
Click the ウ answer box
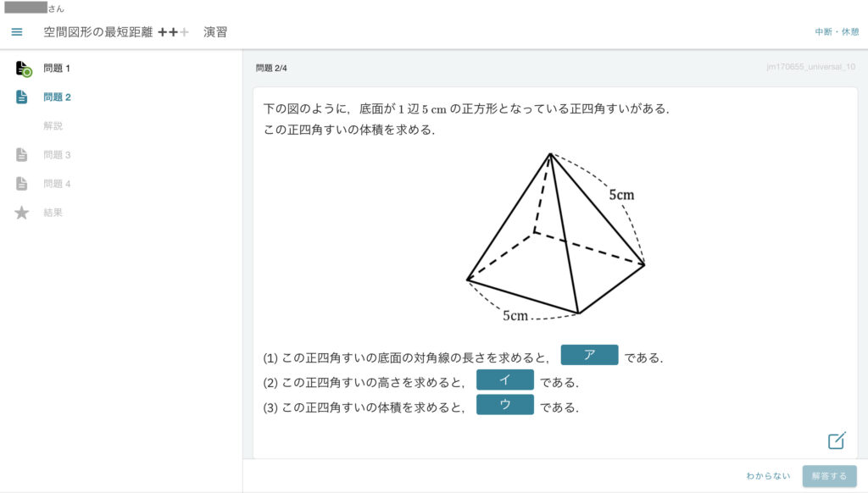coord(505,404)
